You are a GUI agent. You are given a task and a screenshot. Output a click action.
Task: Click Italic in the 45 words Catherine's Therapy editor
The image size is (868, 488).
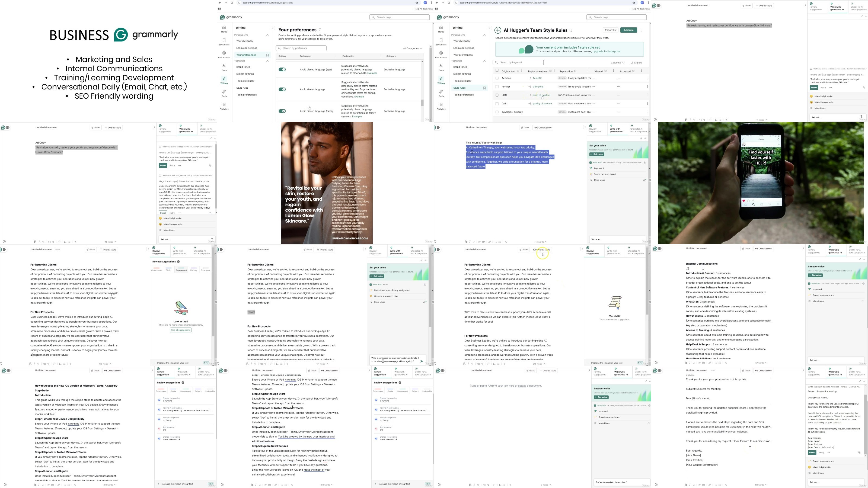pos(470,242)
